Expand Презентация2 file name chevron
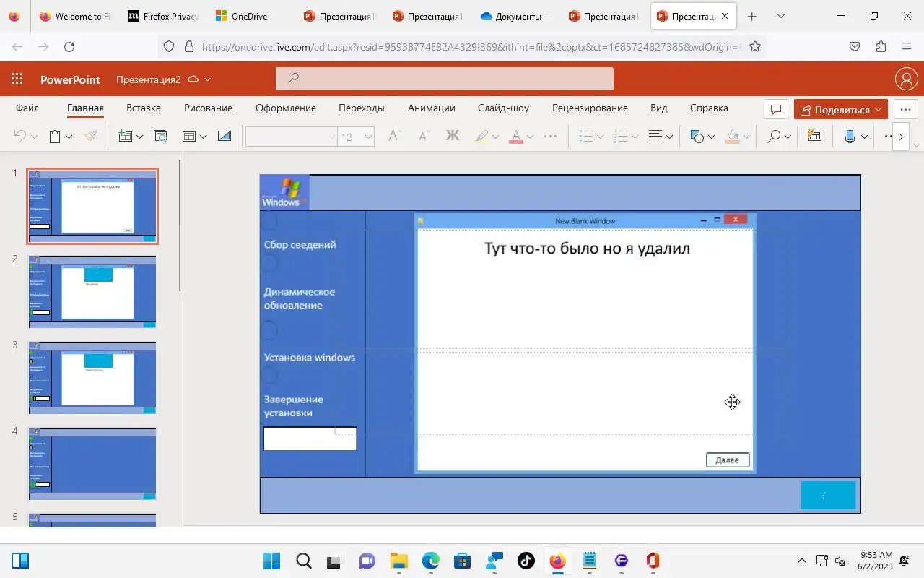Image resolution: width=924 pixels, height=578 pixels. tap(208, 79)
